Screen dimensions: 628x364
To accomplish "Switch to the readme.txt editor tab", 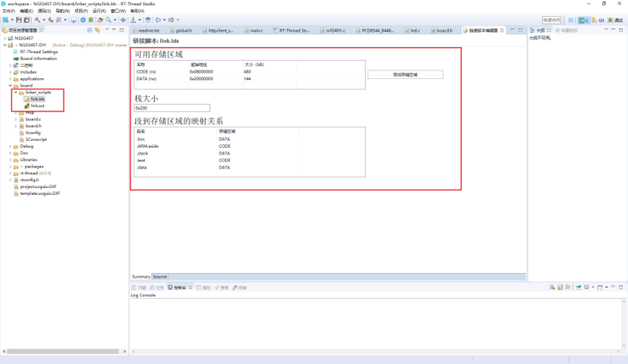I will [146, 30].
